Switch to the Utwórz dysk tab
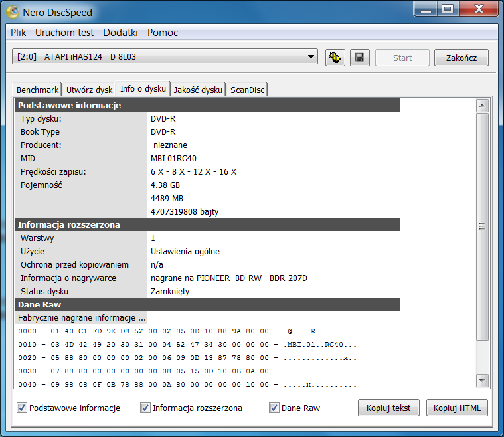 (90, 90)
